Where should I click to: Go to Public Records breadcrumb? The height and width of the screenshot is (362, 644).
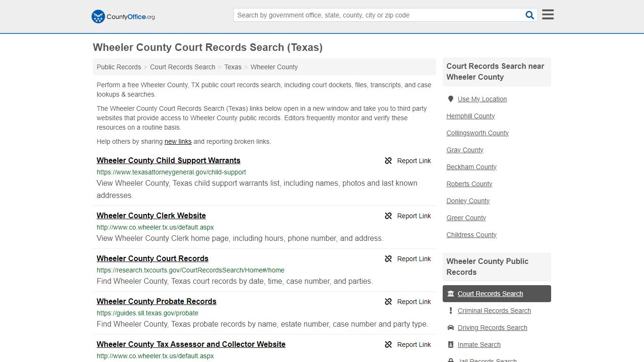[119, 67]
